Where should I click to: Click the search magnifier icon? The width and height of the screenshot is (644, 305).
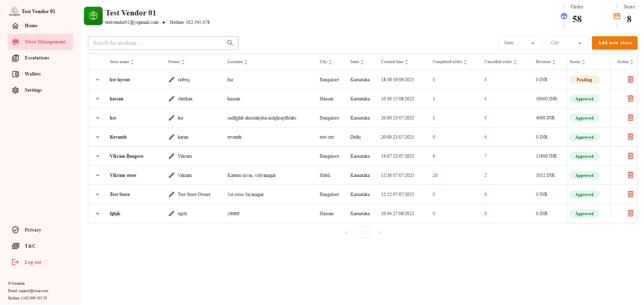[230, 43]
